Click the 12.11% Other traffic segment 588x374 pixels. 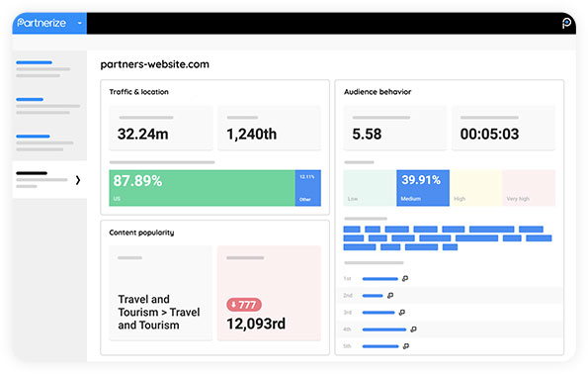(x=308, y=188)
